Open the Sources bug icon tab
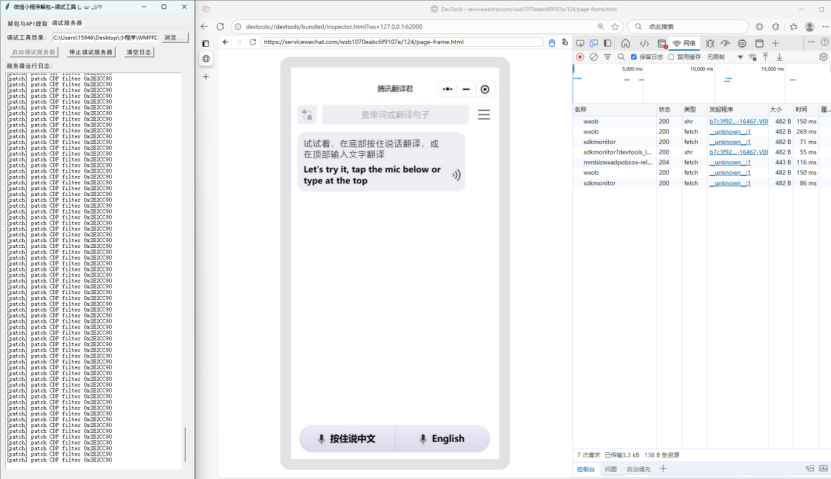 coord(710,43)
